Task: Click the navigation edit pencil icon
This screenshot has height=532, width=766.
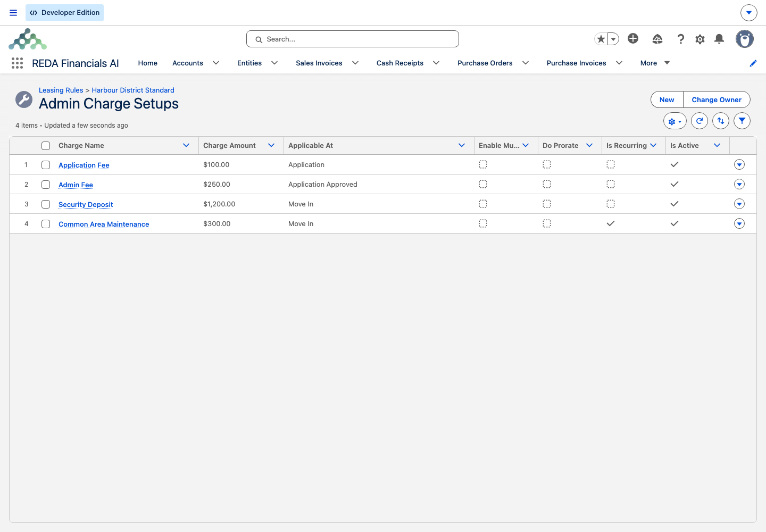Action: (753, 63)
